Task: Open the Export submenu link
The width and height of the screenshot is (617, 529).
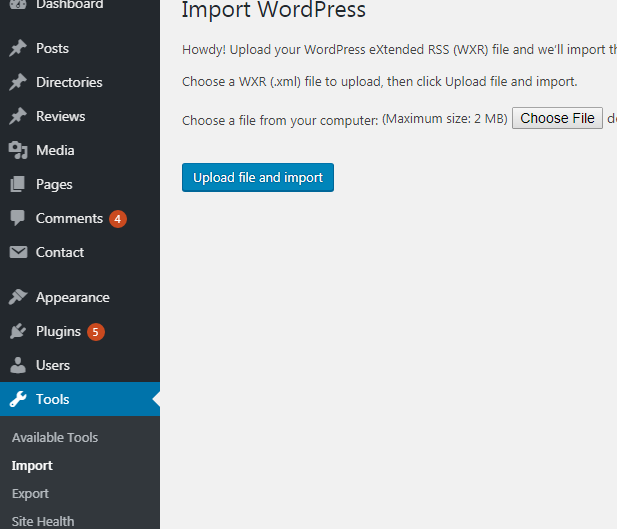Action: click(30, 493)
